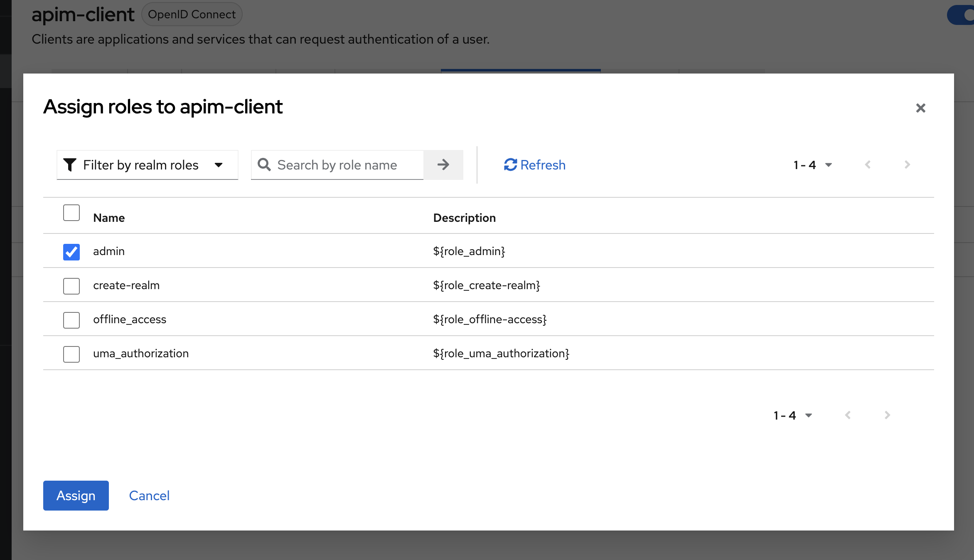
Task: Tick the uma_authorization role checkbox
Action: pos(71,354)
